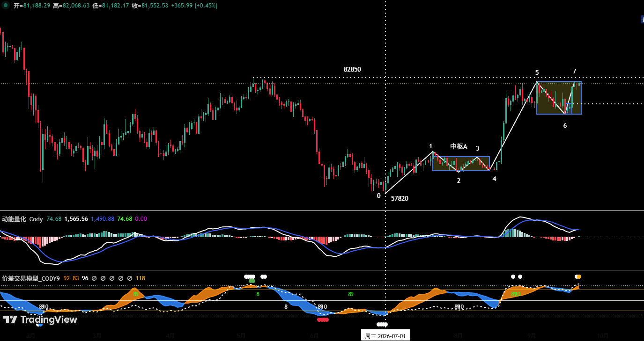Click the +365.99 (+0.45%) change value
Image resolution: width=644 pixels, height=341 pixels.
pos(194,6)
